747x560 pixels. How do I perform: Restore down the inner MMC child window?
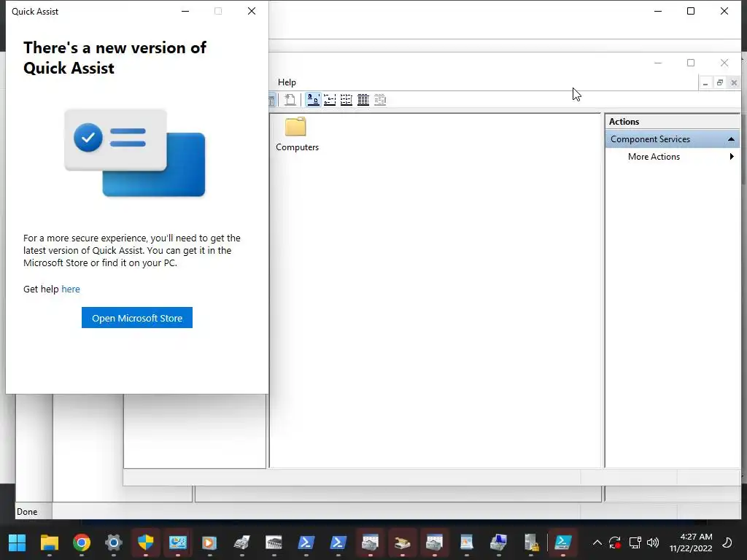tap(720, 83)
